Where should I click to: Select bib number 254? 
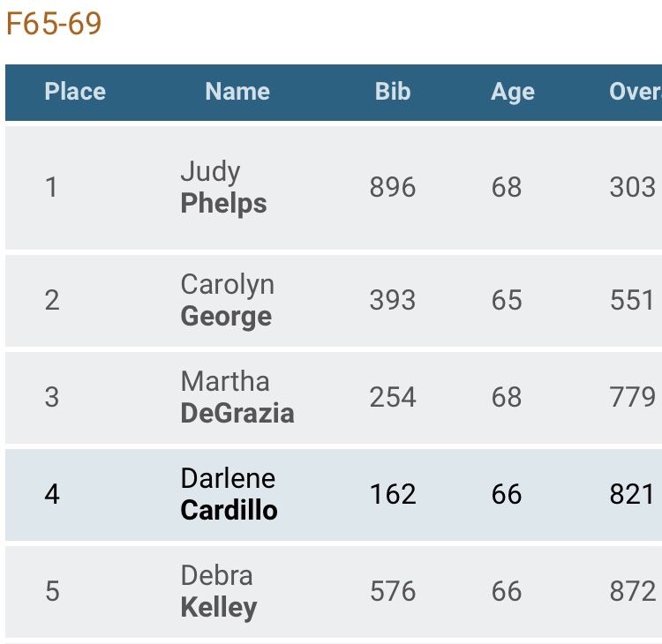coord(393,397)
